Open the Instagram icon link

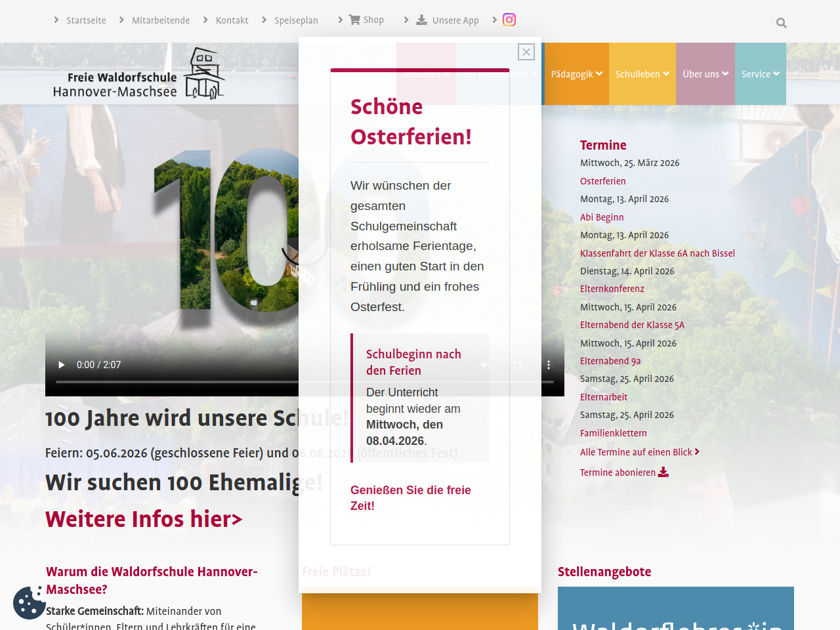click(x=509, y=20)
